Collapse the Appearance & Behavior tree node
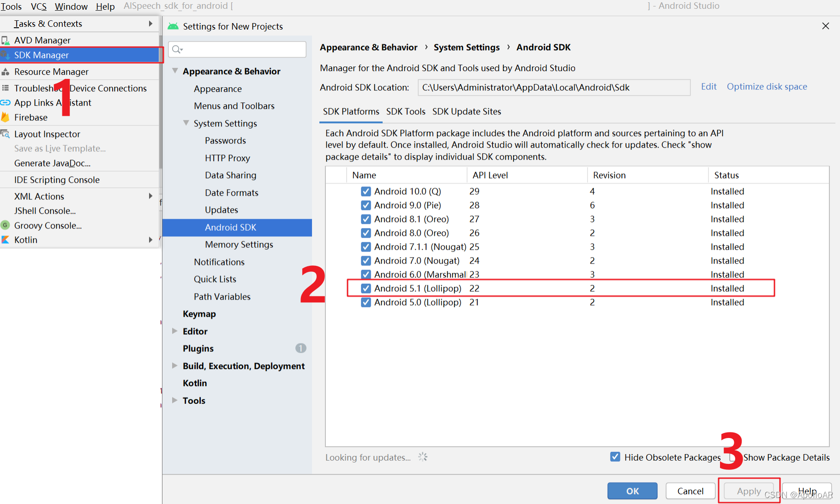840x504 pixels. pos(175,71)
